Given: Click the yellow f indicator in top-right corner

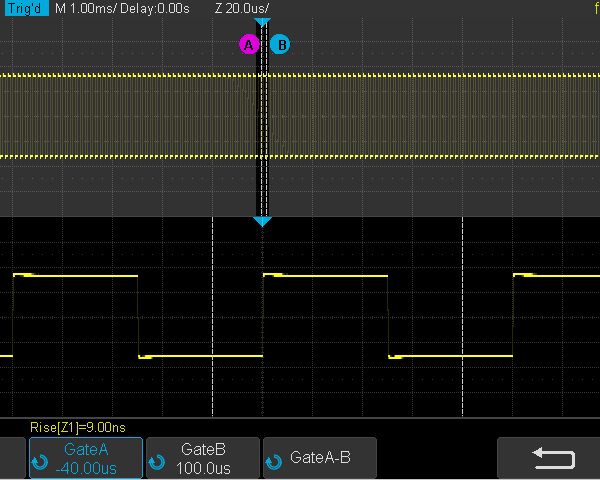Looking at the screenshot, I should 594,8.
